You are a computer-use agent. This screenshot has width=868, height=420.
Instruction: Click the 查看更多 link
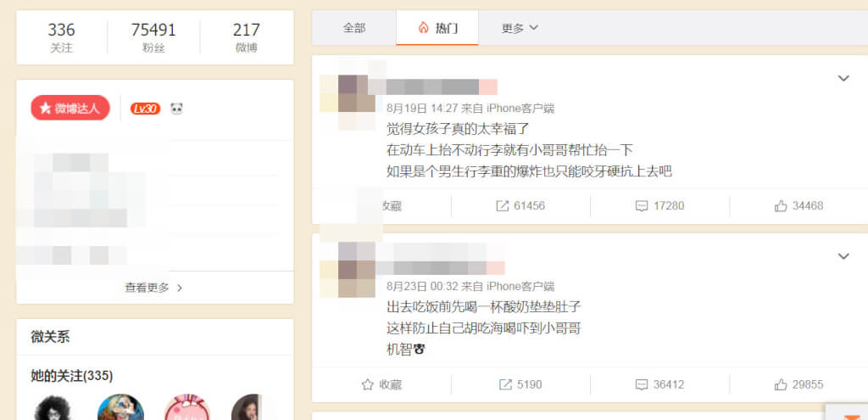(154, 288)
